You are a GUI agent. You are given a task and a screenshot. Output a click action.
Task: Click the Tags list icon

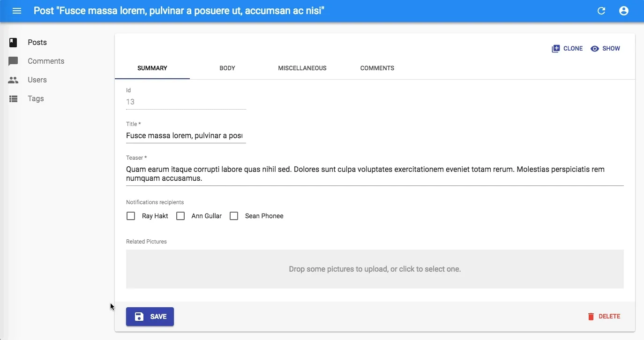click(13, 99)
